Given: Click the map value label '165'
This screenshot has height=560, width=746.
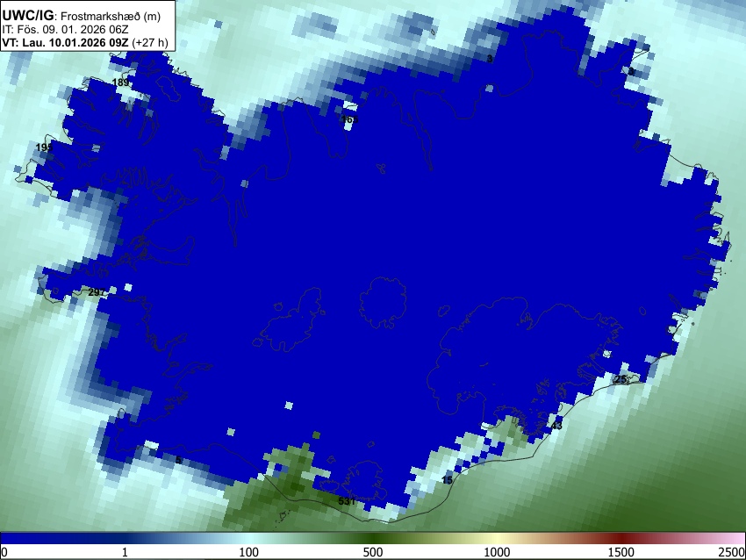Looking at the screenshot, I should coord(349,119).
